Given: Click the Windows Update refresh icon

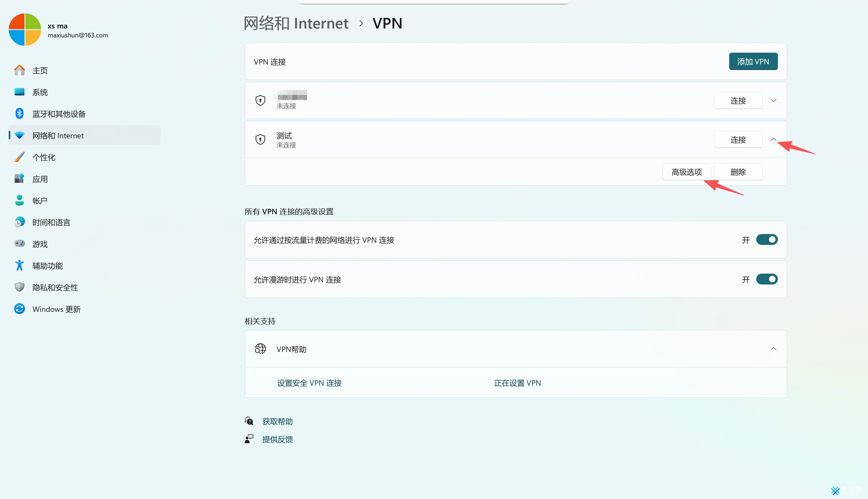Looking at the screenshot, I should coord(20,309).
